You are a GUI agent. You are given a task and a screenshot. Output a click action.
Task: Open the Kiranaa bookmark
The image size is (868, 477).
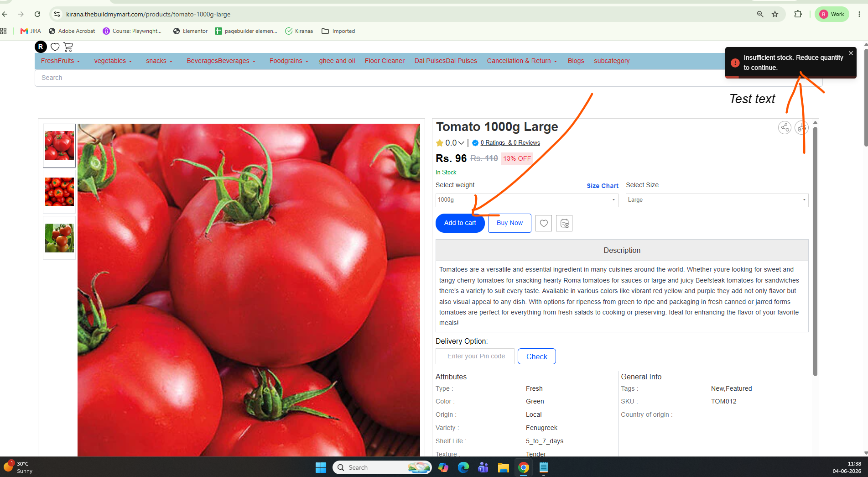[299, 31]
